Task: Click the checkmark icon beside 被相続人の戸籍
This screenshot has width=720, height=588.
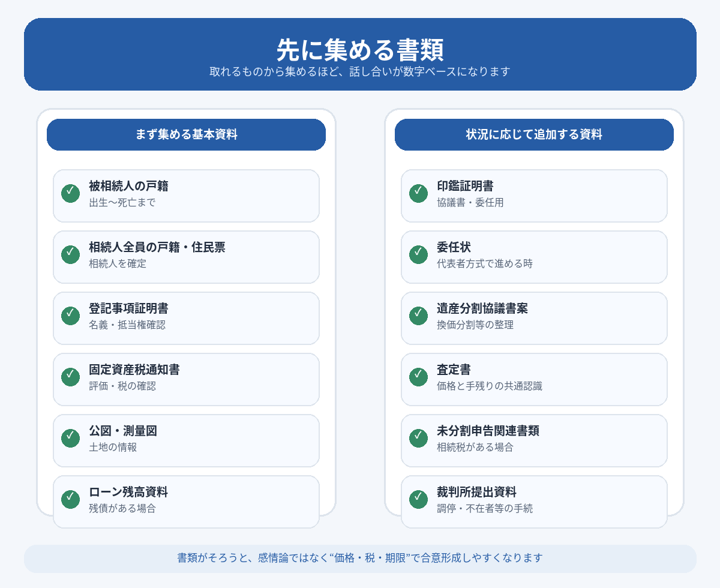Action: click(70, 193)
